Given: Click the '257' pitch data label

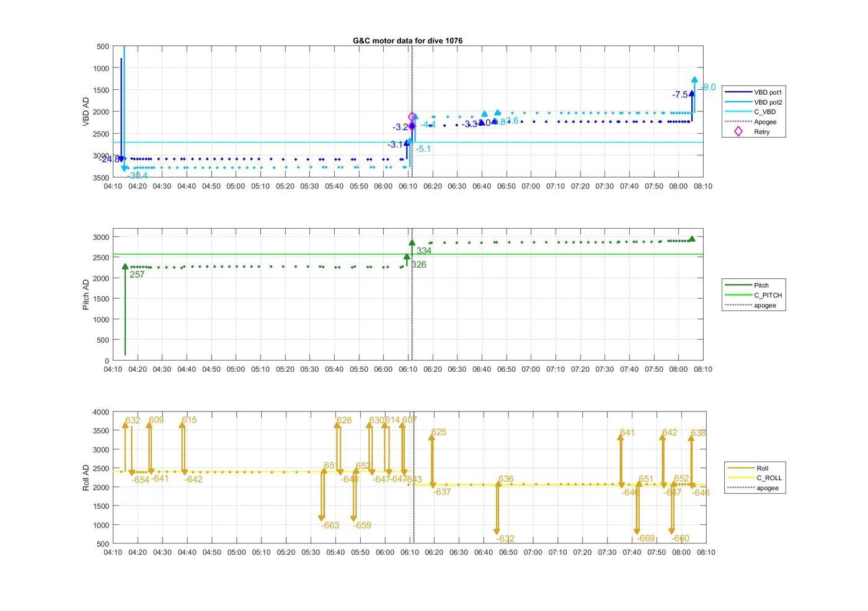Looking at the screenshot, I should 137,275.
